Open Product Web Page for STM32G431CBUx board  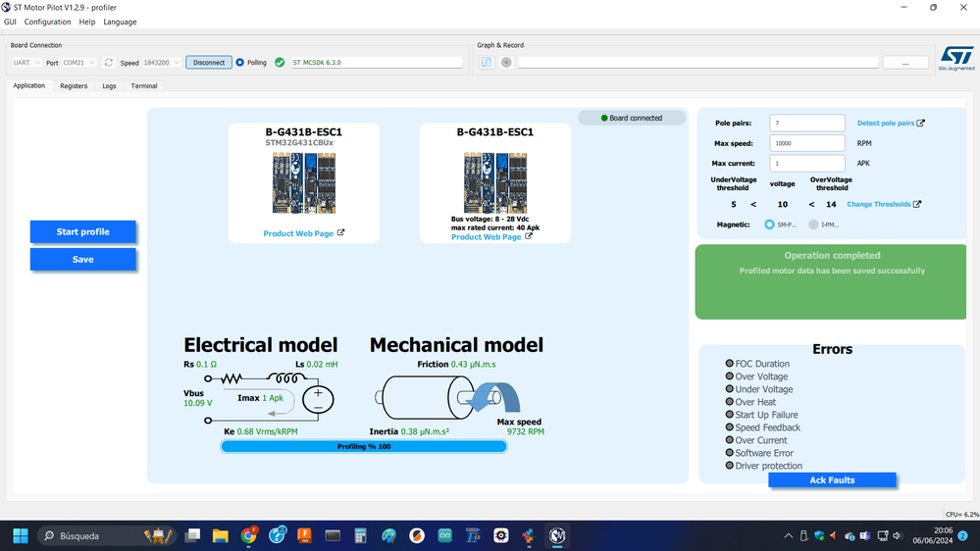click(x=298, y=233)
